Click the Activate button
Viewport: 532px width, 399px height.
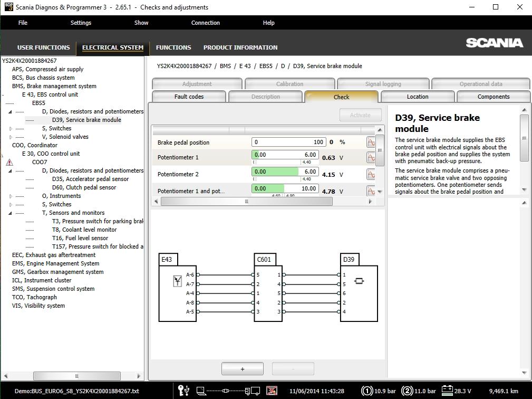point(360,115)
